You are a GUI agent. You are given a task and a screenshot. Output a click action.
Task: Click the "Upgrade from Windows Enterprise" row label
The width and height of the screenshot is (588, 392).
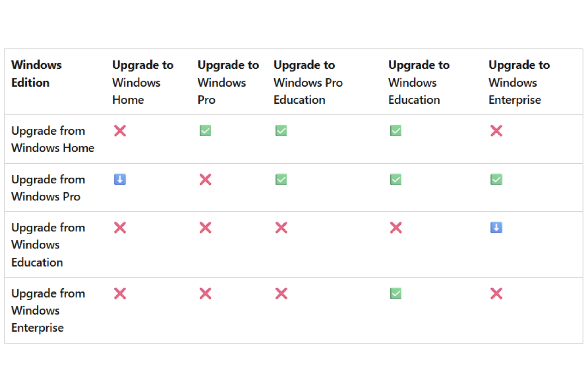48,310
